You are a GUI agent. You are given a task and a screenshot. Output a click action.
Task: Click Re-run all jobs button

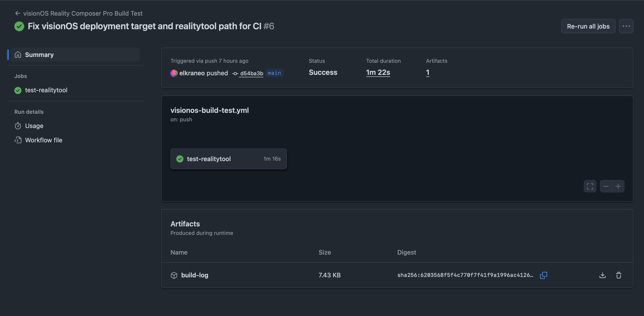click(x=588, y=26)
